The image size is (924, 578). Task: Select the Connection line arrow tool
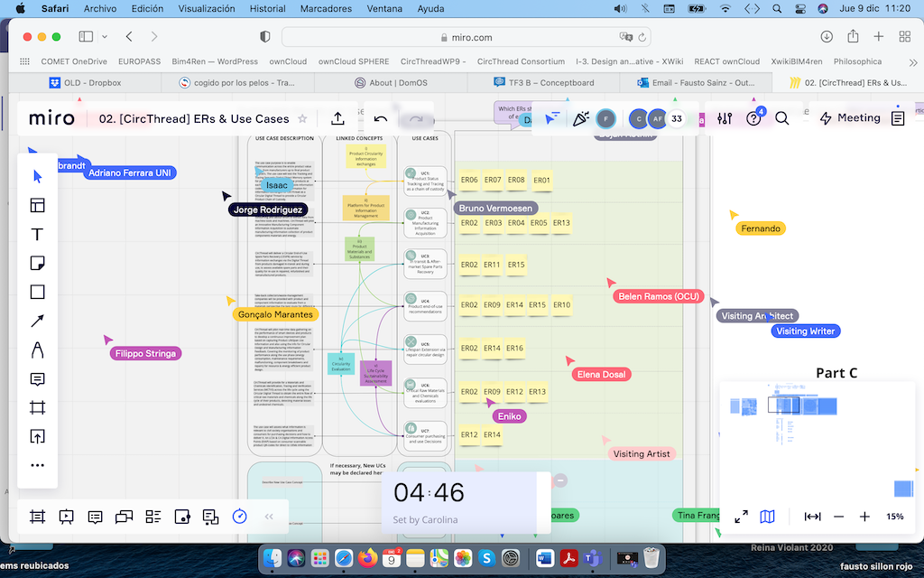(37, 321)
